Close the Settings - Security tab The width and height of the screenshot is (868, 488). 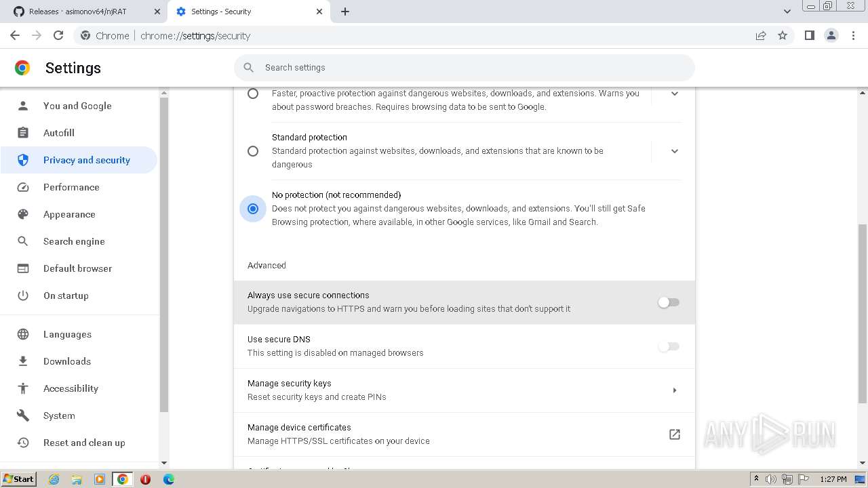pyautogui.click(x=319, y=12)
